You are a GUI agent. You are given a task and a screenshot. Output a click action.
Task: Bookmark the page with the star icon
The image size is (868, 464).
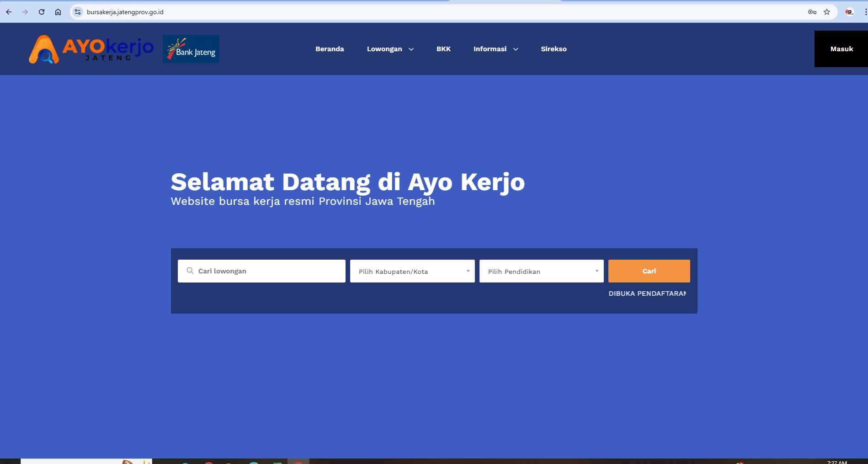click(x=827, y=12)
